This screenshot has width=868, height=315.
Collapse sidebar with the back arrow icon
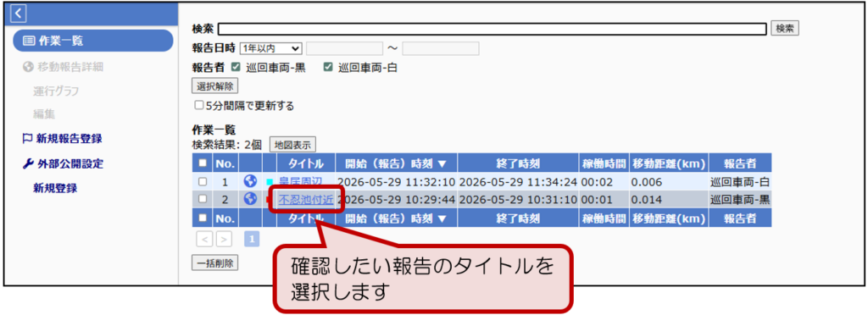(19, 13)
